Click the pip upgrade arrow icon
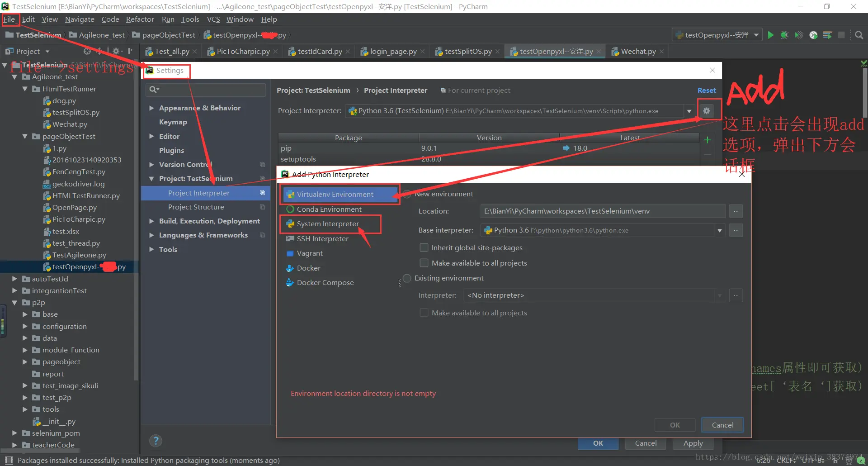 (x=566, y=148)
